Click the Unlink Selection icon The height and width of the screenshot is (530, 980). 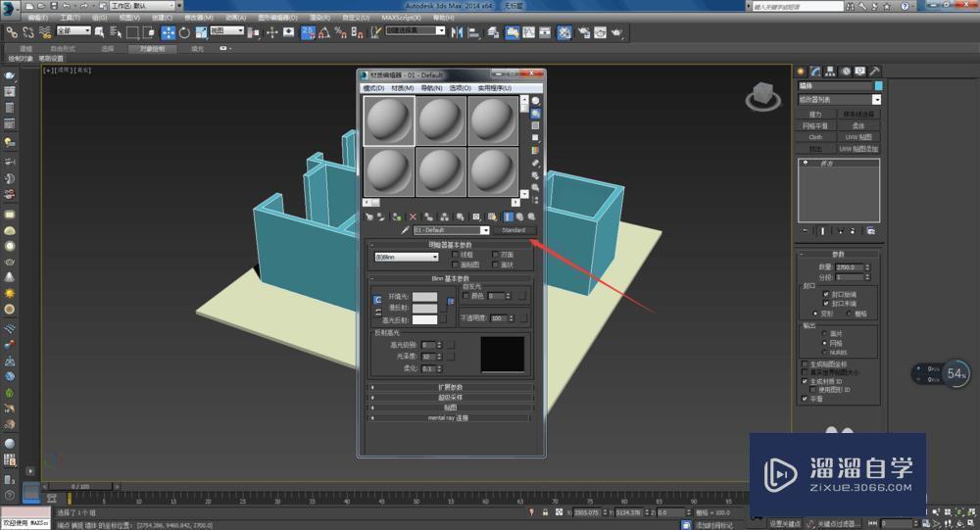28,32
